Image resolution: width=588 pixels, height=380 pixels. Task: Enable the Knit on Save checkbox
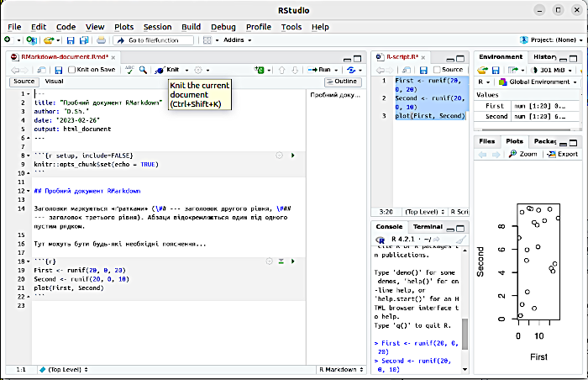71,70
